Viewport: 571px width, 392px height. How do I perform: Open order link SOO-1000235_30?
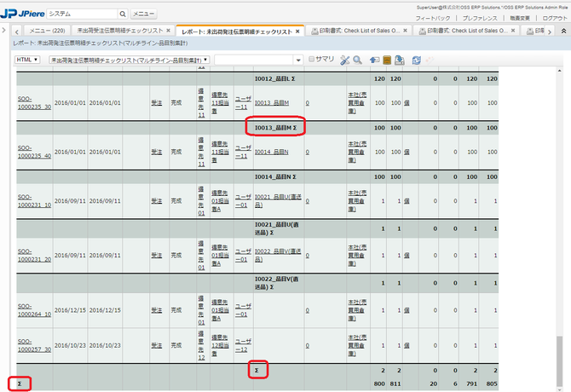[34, 103]
